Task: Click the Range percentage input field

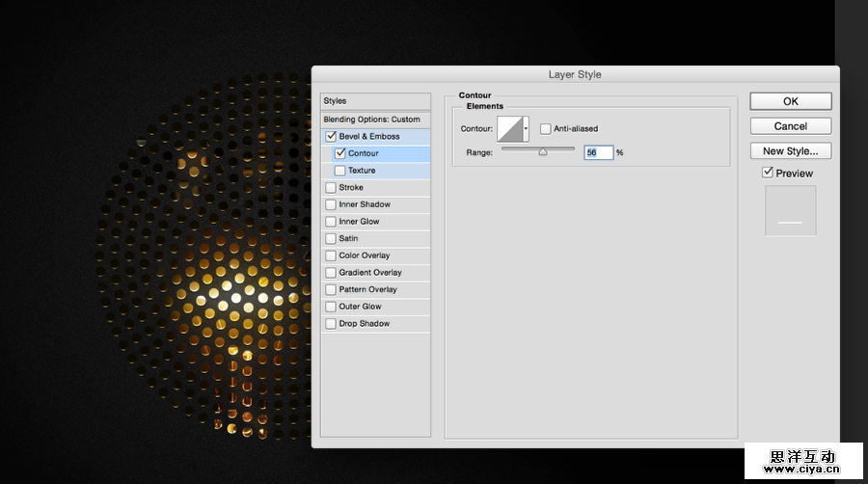Action: (x=598, y=152)
